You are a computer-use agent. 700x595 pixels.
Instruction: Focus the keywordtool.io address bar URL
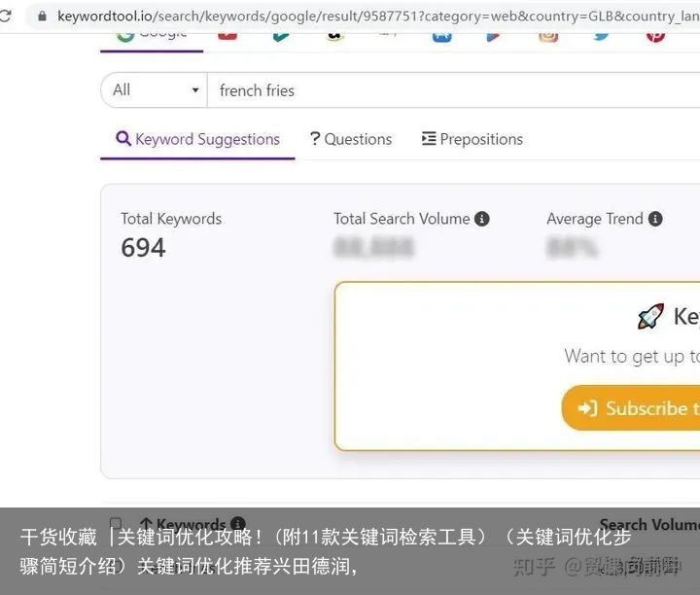coord(378,17)
